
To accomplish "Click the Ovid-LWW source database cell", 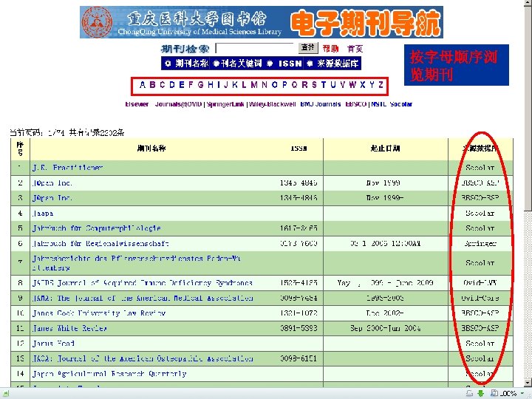I will tap(480, 283).
